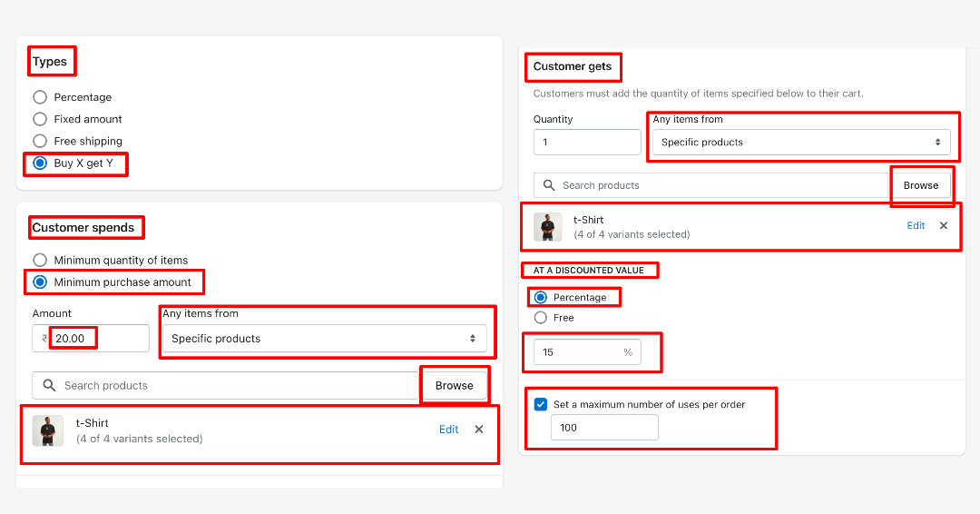
Task: Click the Customer spends heading
Action: [x=83, y=228]
